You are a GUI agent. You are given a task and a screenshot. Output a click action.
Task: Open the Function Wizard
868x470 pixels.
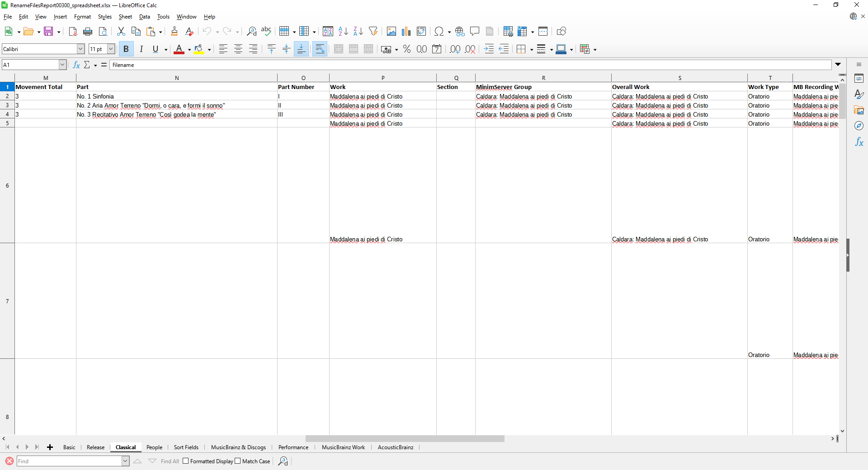pyautogui.click(x=76, y=65)
